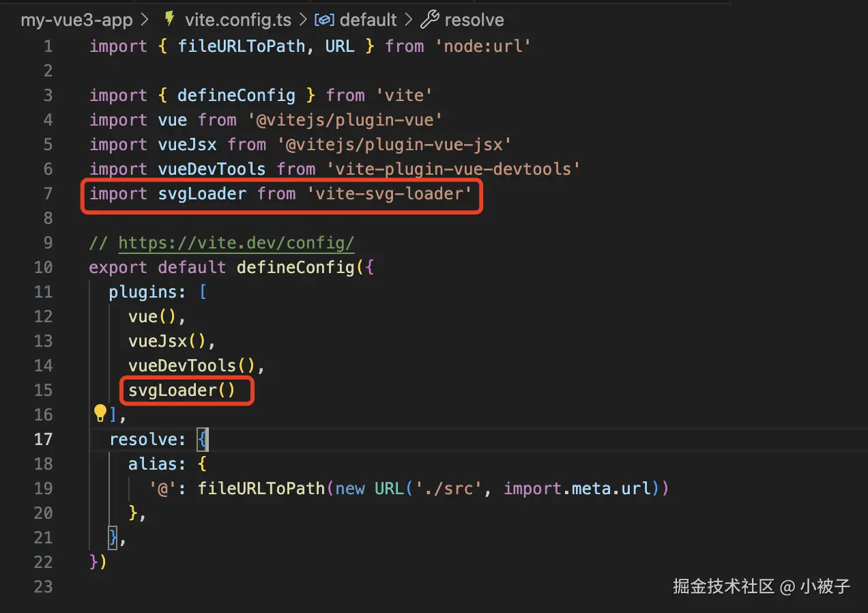
Task: Click the alias key on line 18
Action: coord(156,464)
